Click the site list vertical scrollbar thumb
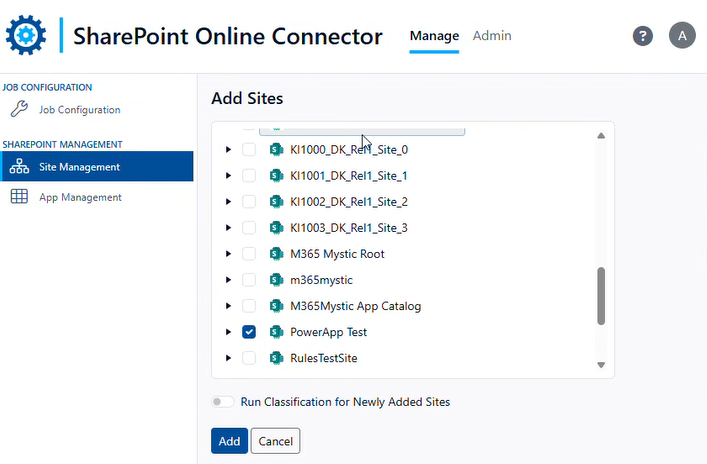 coord(601,295)
